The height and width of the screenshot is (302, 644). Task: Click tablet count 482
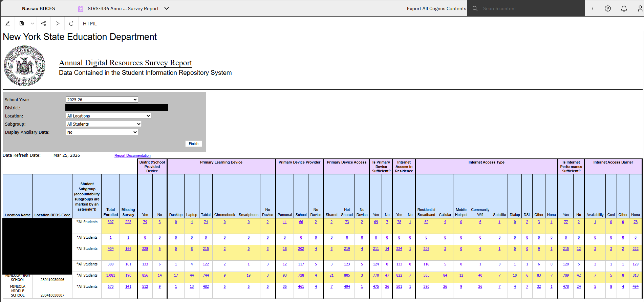point(206,287)
